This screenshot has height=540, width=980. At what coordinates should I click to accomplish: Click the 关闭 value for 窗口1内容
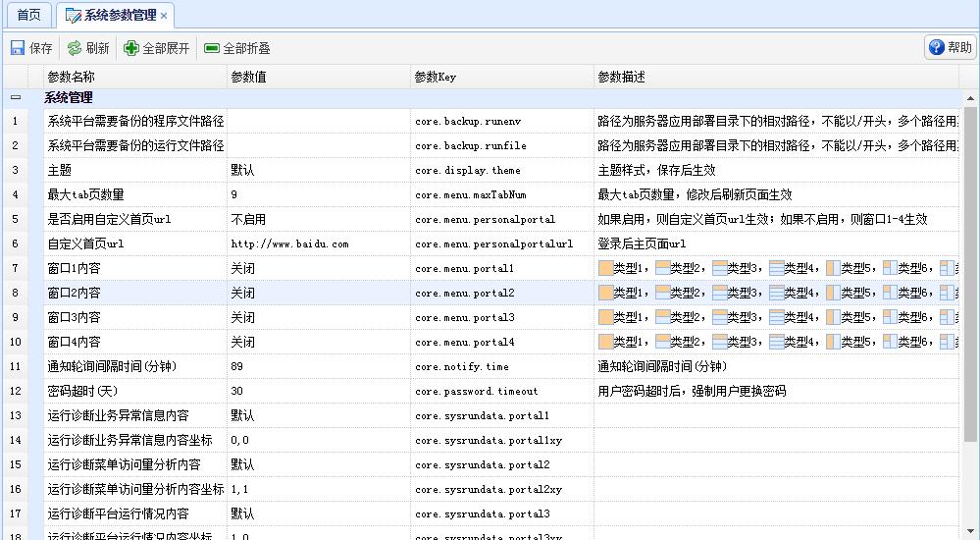coord(319,268)
